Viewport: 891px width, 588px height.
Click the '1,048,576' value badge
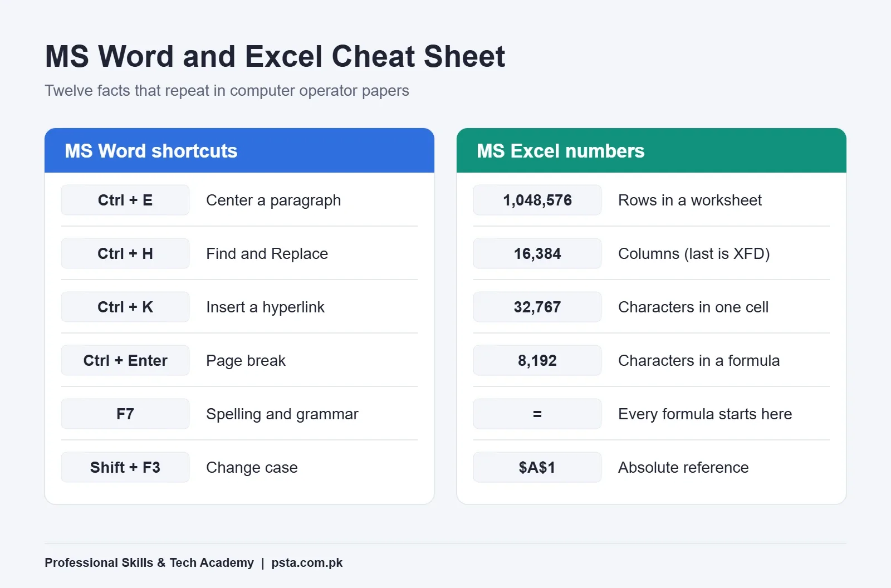point(537,200)
